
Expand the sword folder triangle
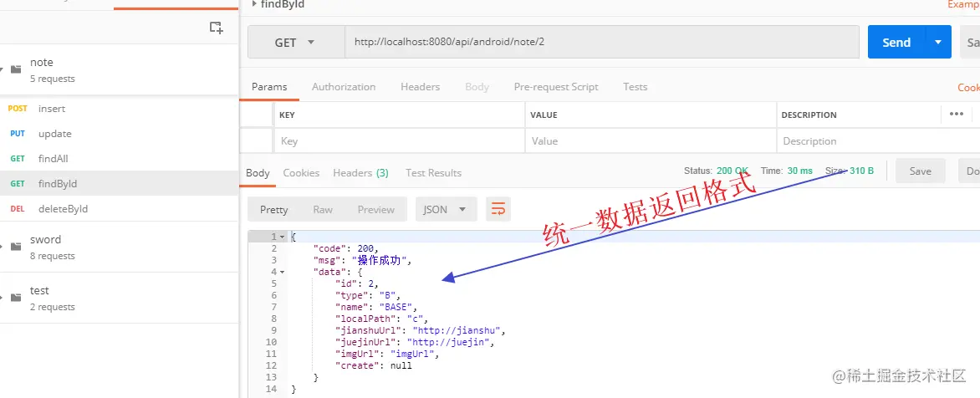click(1, 246)
